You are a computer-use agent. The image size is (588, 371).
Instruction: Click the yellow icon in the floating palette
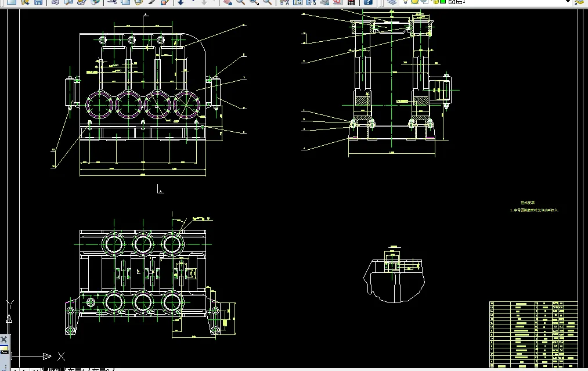tap(4, 350)
